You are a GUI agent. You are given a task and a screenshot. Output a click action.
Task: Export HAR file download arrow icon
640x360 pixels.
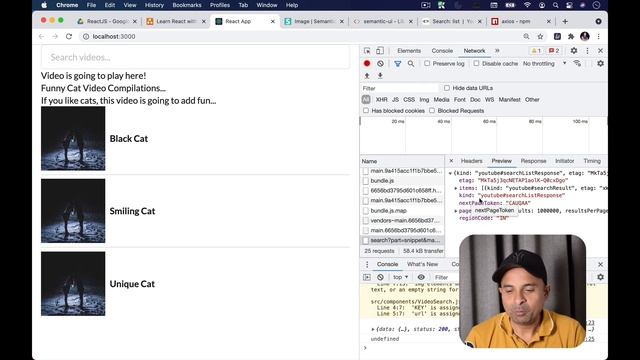pos(380,76)
